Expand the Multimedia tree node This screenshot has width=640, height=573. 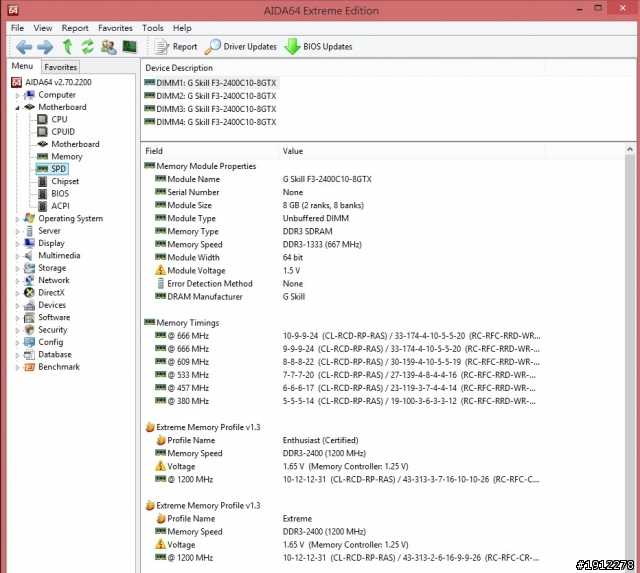[17, 256]
